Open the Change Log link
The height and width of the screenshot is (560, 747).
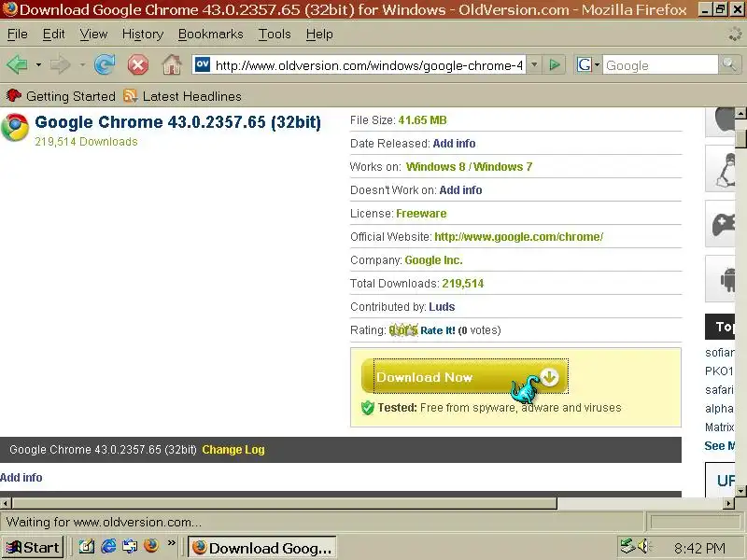[x=233, y=450]
